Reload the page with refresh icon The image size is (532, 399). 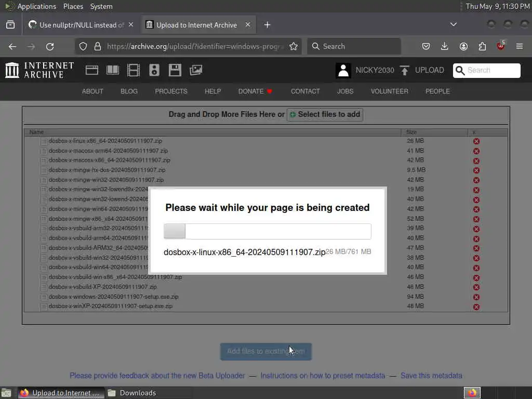click(x=50, y=46)
